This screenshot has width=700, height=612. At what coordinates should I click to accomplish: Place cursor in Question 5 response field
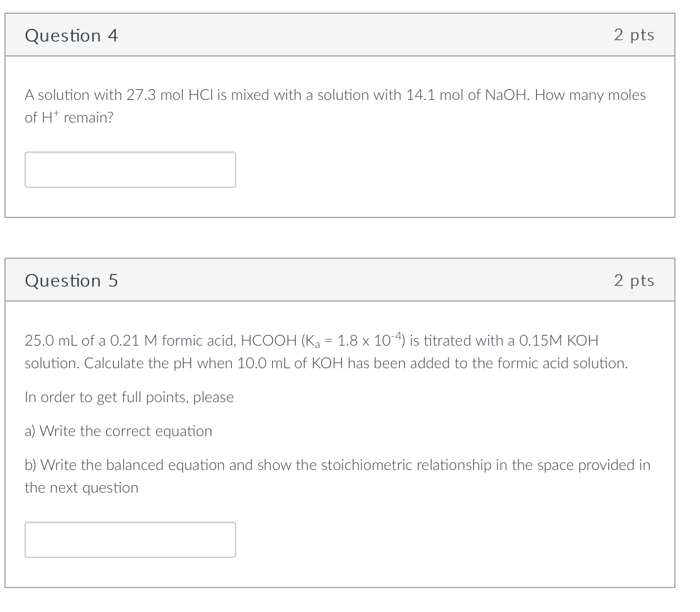click(x=130, y=539)
